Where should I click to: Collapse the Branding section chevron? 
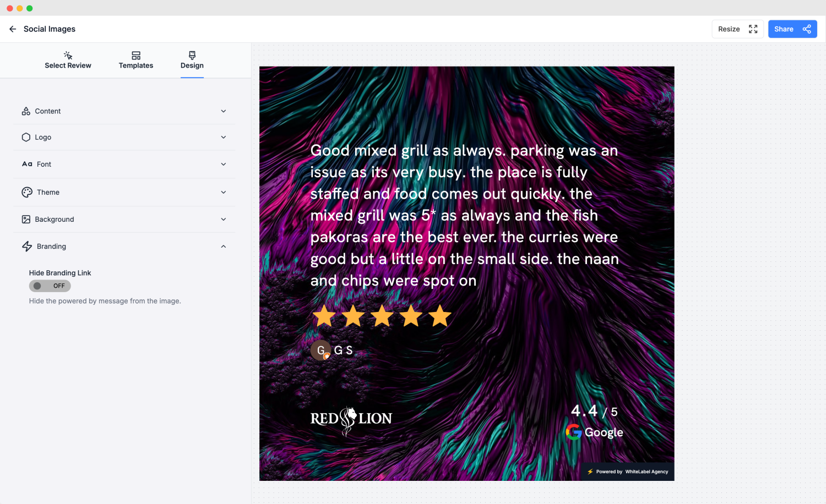point(224,246)
